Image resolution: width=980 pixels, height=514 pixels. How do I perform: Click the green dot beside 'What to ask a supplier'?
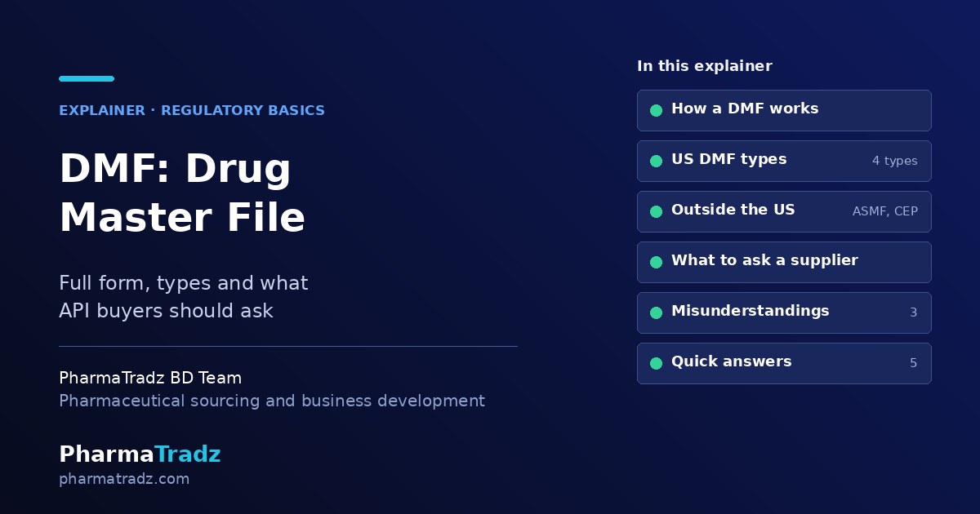[x=656, y=262]
